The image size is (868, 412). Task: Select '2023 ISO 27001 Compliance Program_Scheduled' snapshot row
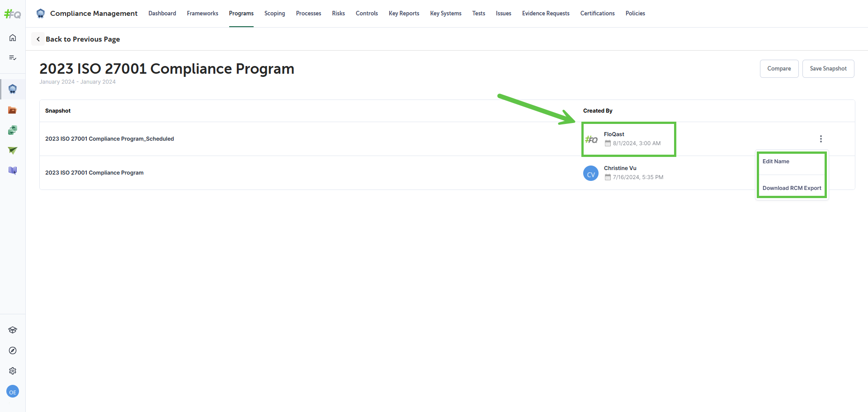447,139
